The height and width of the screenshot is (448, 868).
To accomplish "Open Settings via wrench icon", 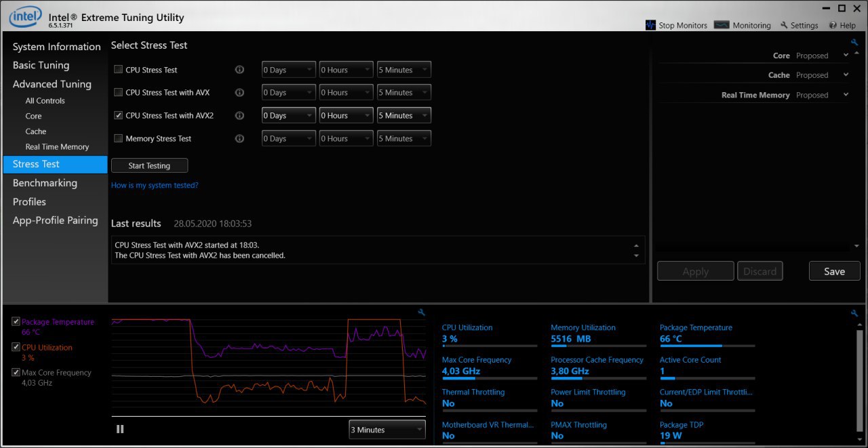I will tap(784, 25).
